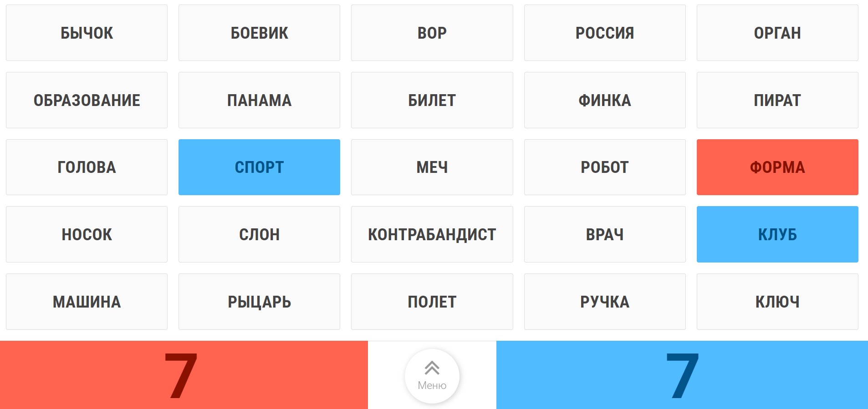Select the ПОЛЕТ card
Screen dimensions: 868x409
[432, 302]
